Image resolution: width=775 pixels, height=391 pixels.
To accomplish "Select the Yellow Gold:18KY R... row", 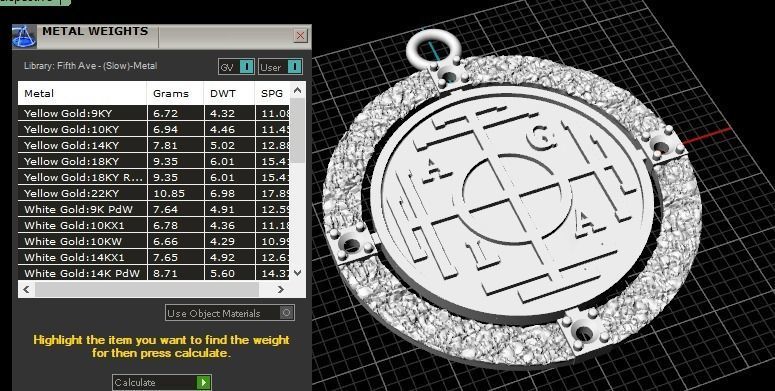I will pyautogui.click(x=154, y=177).
